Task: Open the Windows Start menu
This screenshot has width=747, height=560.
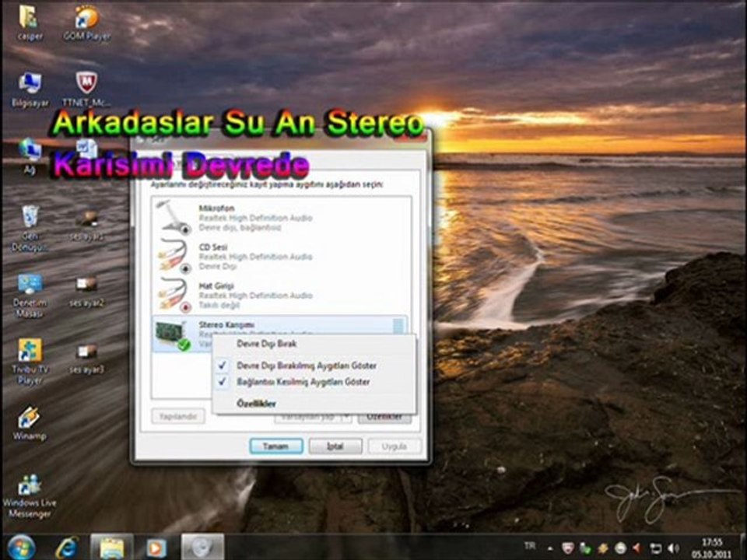Action: point(20,547)
